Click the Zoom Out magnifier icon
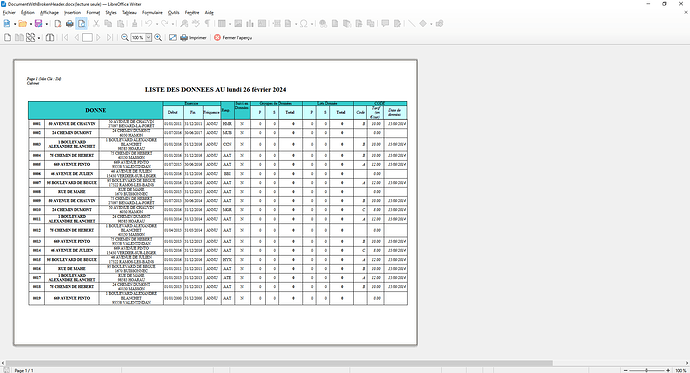Viewport: 690px width, 373px height. pyautogui.click(x=125, y=38)
